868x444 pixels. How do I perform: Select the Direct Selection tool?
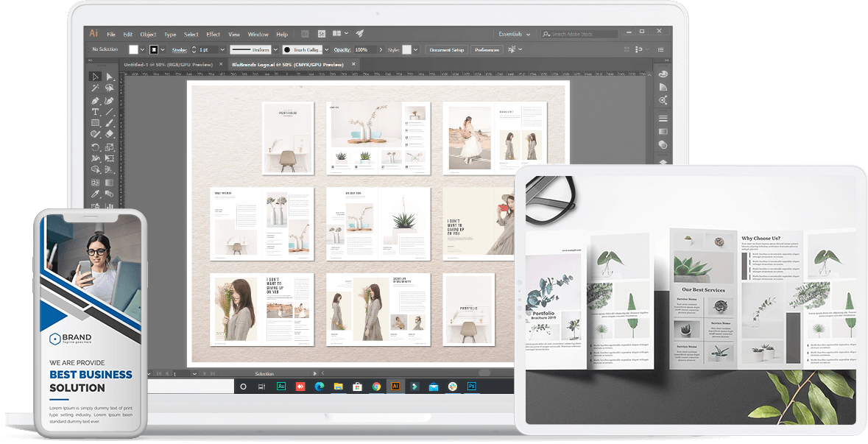pos(109,77)
